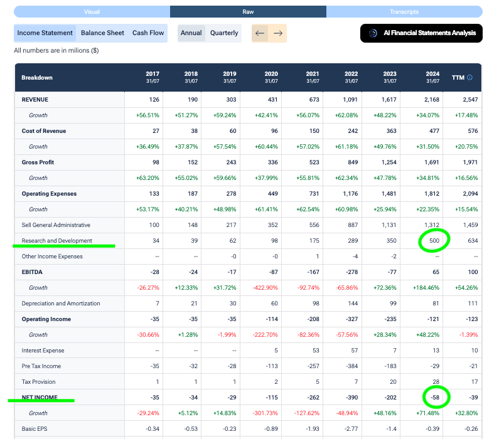Choose the Quarterly period toggle
This screenshot has height=439, width=504.
click(x=224, y=33)
